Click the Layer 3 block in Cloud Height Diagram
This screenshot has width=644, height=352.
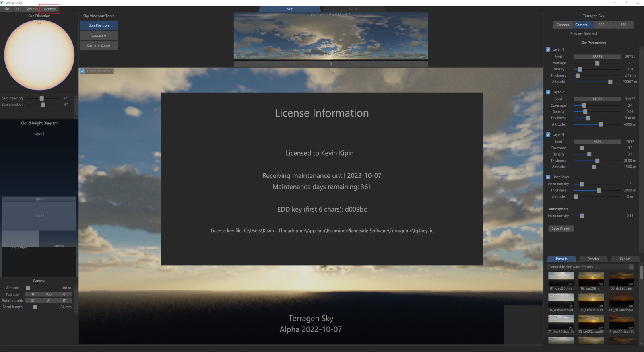click(39, 216)
